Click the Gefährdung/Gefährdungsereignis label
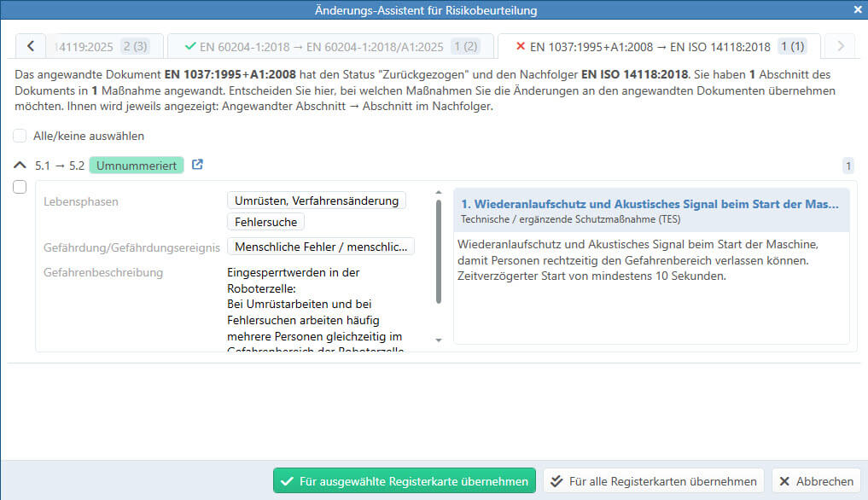This screenshot has height=500, width=868. (131, 247)
